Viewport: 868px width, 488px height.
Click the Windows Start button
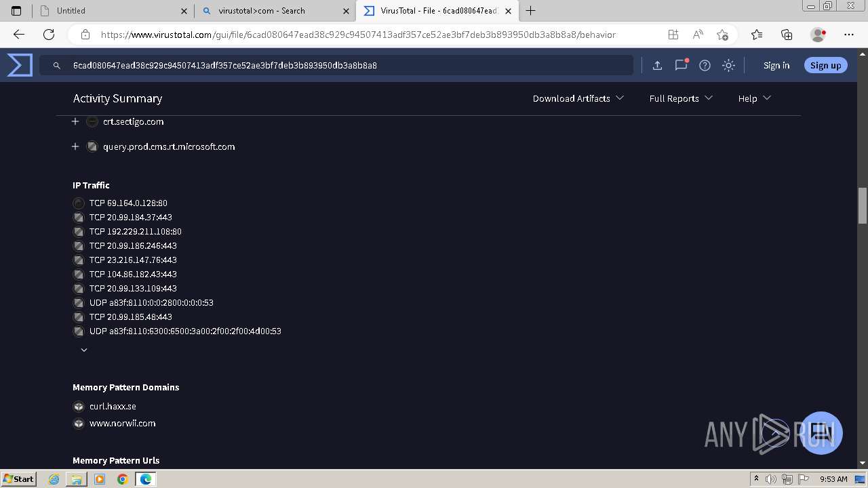18,479
